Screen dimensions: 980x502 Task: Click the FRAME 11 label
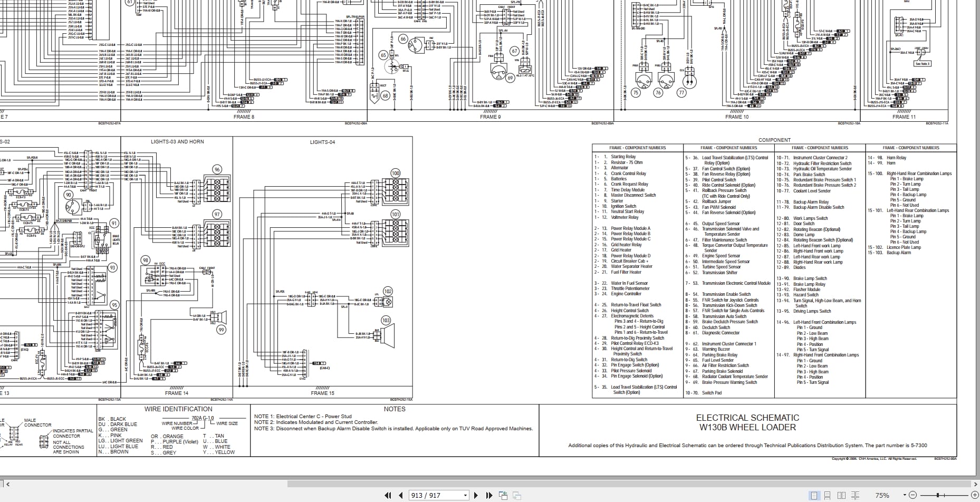(904, 117)
